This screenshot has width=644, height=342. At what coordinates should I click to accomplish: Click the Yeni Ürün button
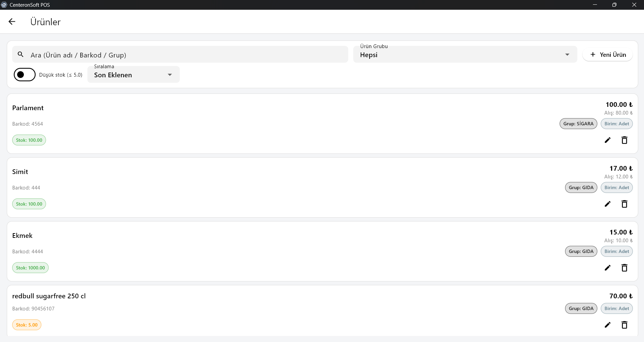pyautogui.click(x=608, y=55)
